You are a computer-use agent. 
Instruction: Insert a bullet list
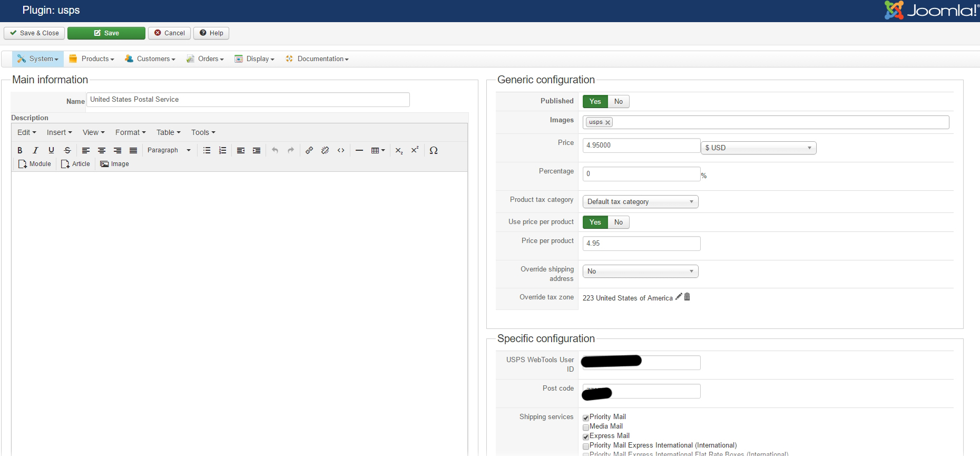pyautogui.click(x=207, y=150)
